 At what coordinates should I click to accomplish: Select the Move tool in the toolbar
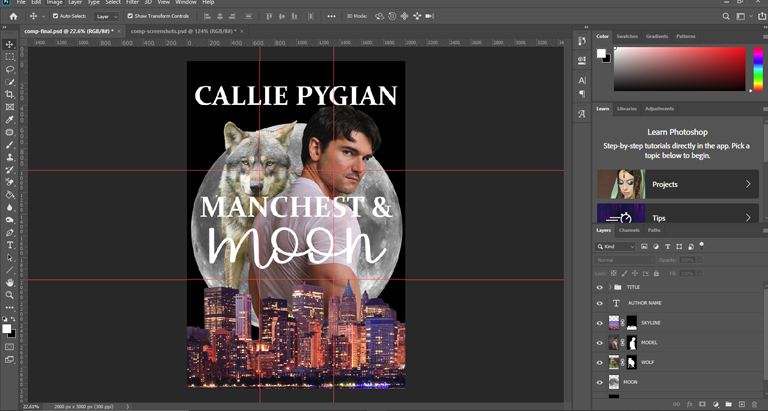click(x=10, y=45)
